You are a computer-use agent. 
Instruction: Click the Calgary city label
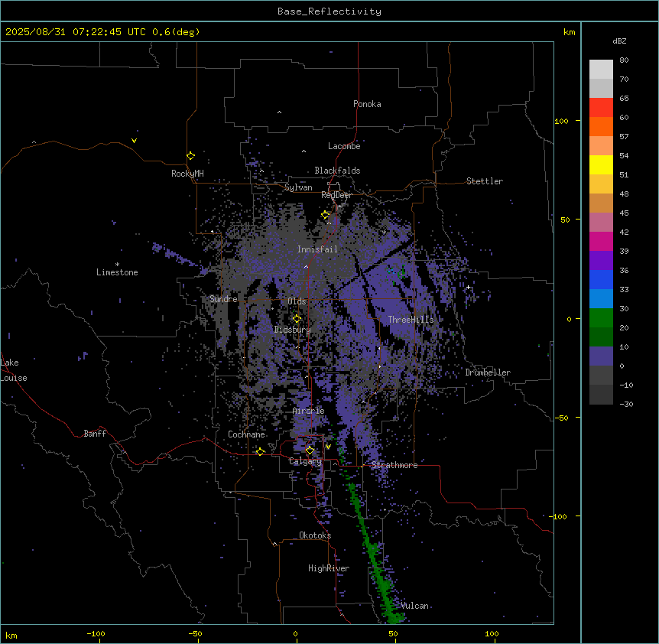tap(305, 461)
